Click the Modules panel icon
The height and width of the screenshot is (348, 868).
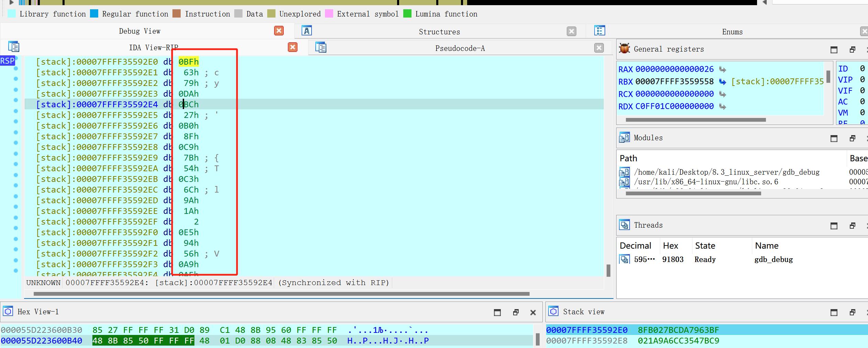(624, 138)
